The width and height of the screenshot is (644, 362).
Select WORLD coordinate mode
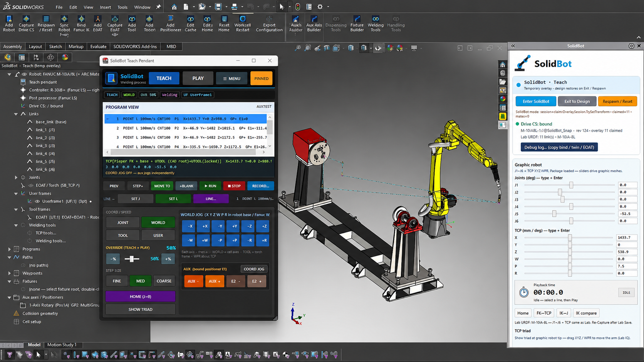coord(158,222)
